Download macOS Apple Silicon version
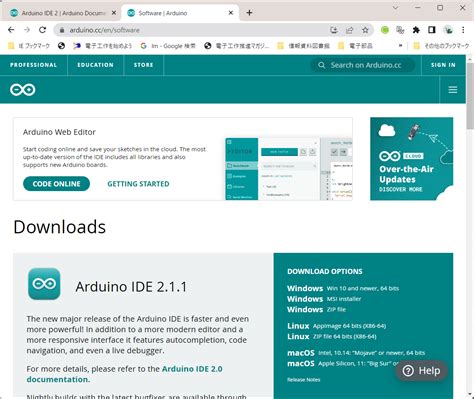 tap(343, 363)
